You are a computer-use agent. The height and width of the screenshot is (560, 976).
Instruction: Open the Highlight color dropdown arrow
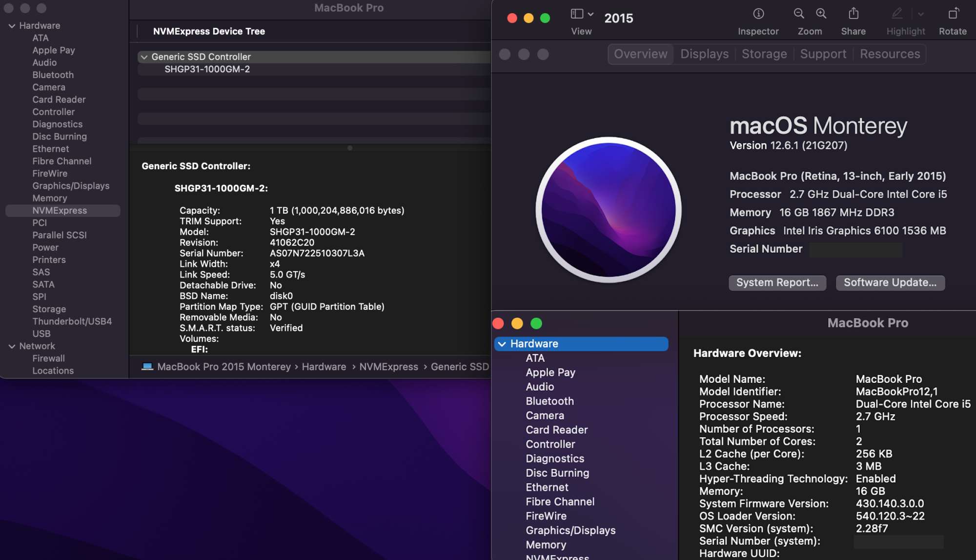coord(921,14)
